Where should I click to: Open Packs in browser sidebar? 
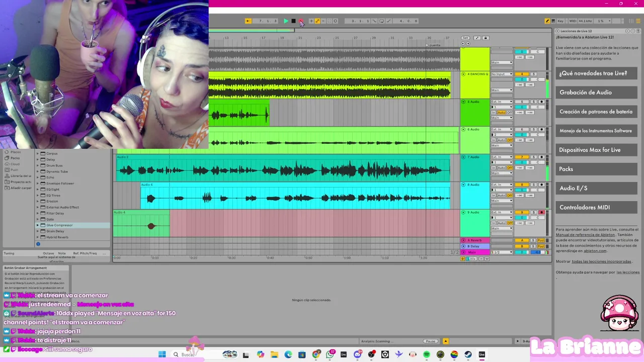(15, 158)
